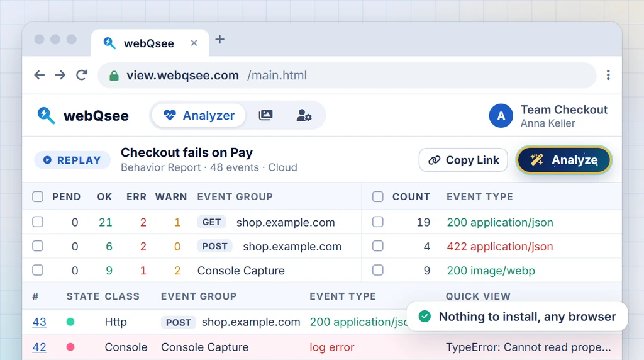The height and width of the screenshot is (360, 644).
Task: Click the Team Checkout account name
Action: 564,110
